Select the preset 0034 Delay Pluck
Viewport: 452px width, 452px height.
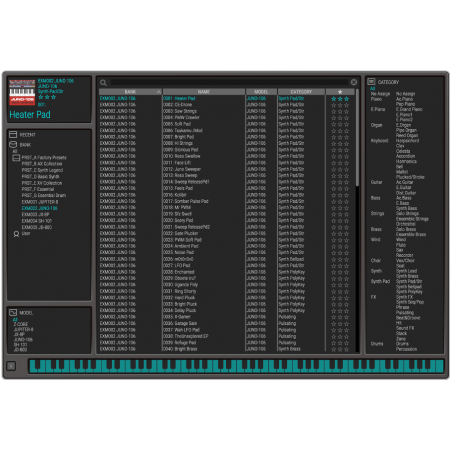pyautogui.click(x=180, y=311)
